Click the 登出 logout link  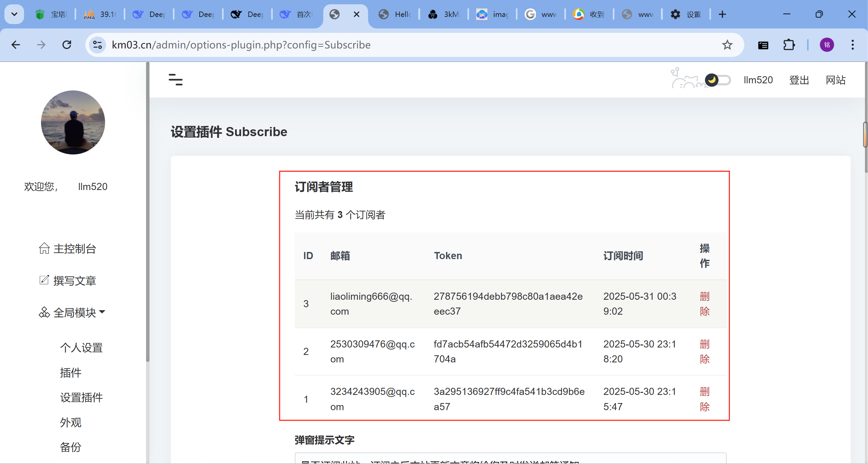click(799, 80)
